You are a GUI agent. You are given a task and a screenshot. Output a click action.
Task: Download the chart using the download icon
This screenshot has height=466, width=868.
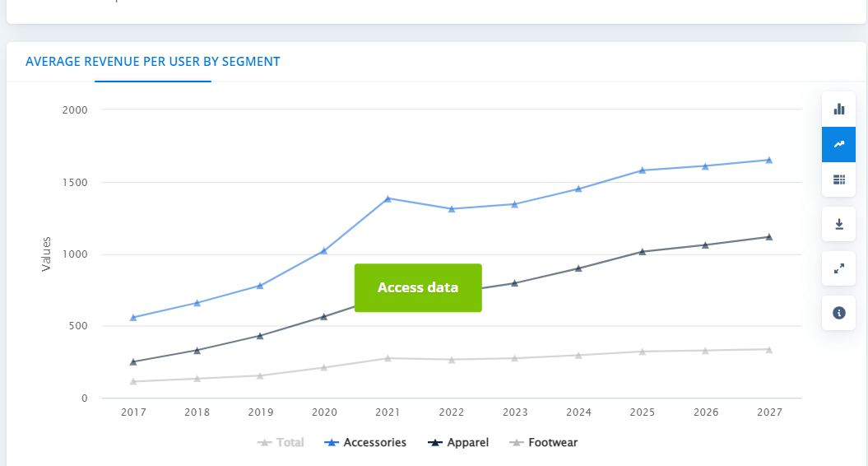click(838, 224)
